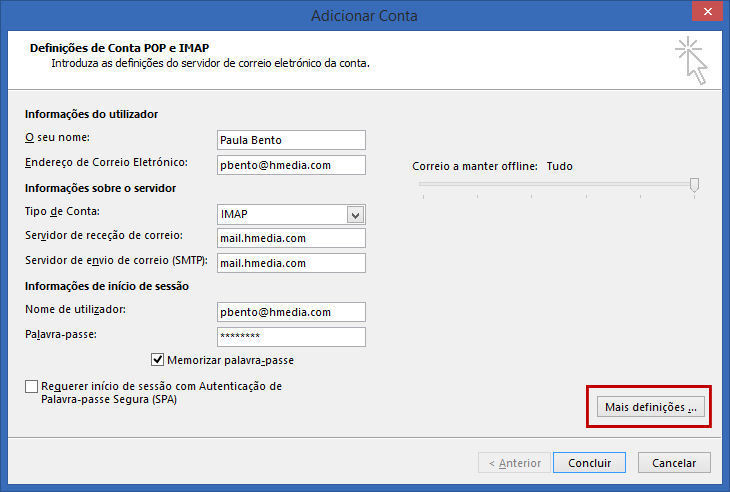Click the Servidor de envio de correio (SMTP) field
Viewport: 730px width, 492px height.
pos(291,263)
